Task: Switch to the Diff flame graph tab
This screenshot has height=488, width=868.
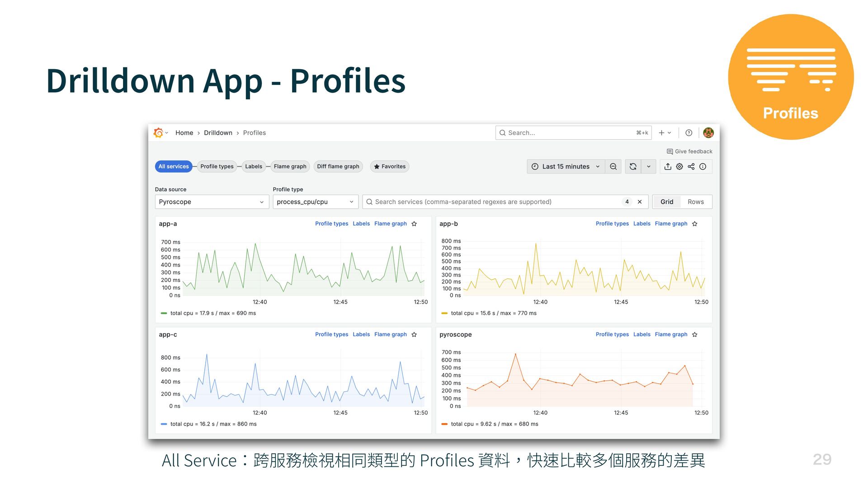Action: click(x=338, y=167)
